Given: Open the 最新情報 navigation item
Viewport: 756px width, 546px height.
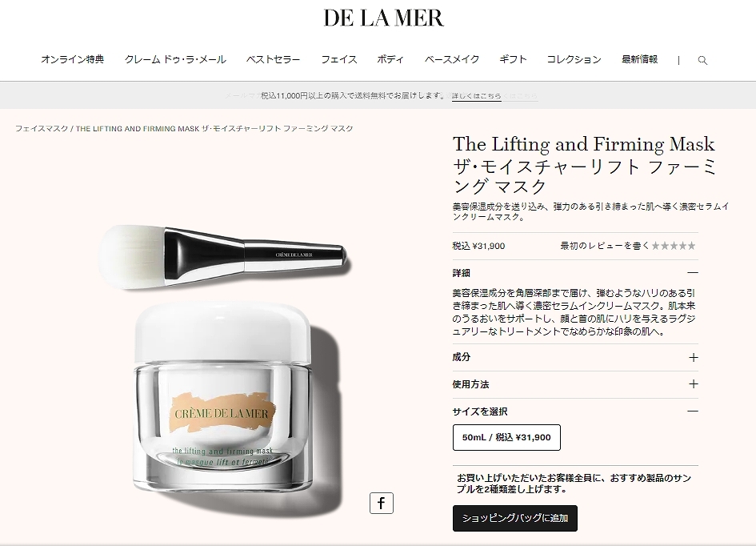Looking at the screenshot, I should (x=639, y=59).
